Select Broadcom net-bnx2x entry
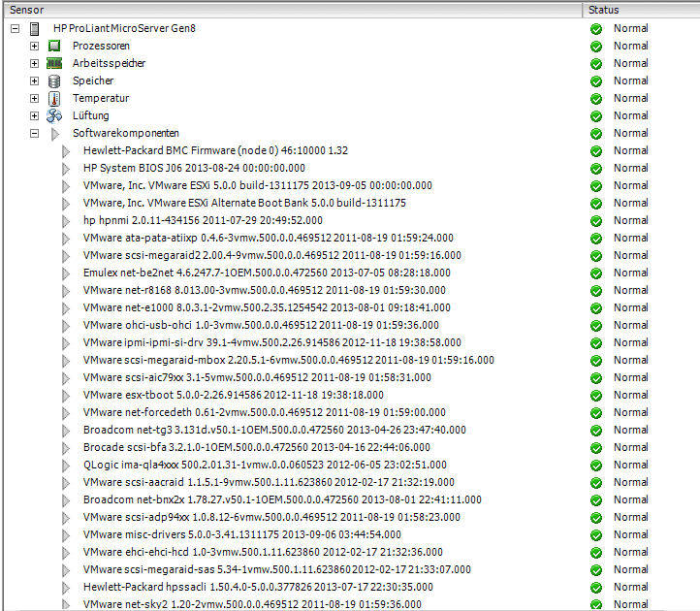The image size is (700, 611). [282, 499]
